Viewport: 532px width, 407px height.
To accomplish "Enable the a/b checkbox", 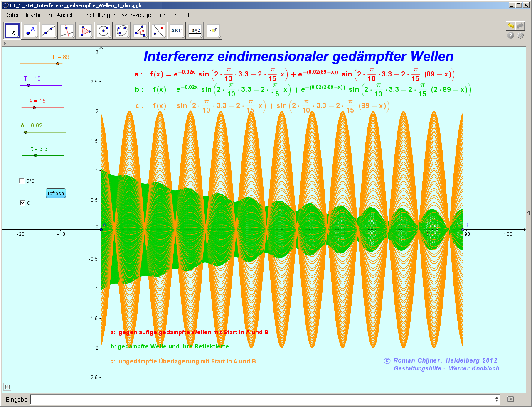I will tap(21, 181).
